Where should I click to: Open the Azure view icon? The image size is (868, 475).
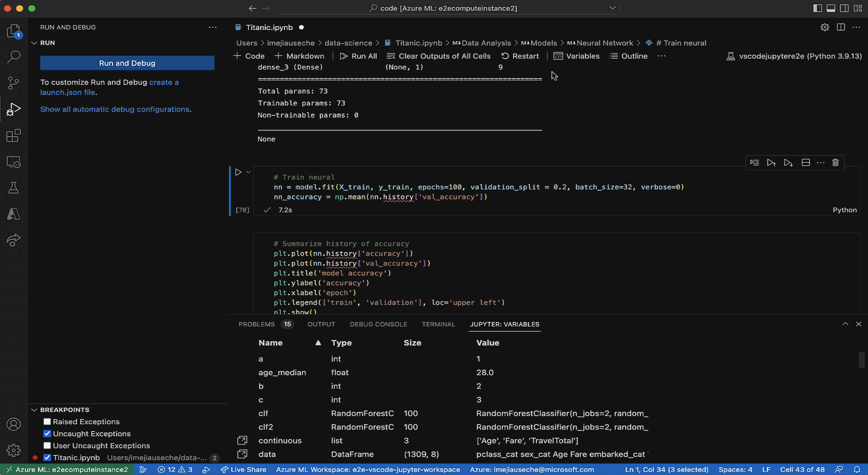click(14, 214)
